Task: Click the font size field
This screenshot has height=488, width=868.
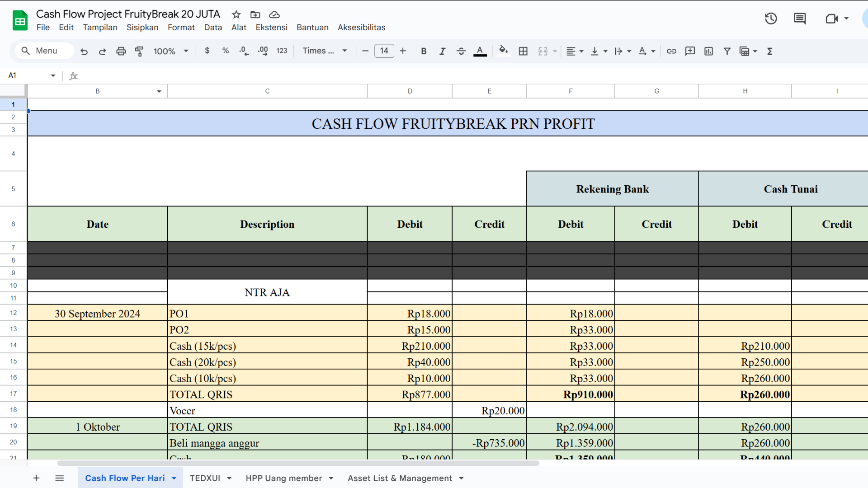Action: (x=384, y=51)
